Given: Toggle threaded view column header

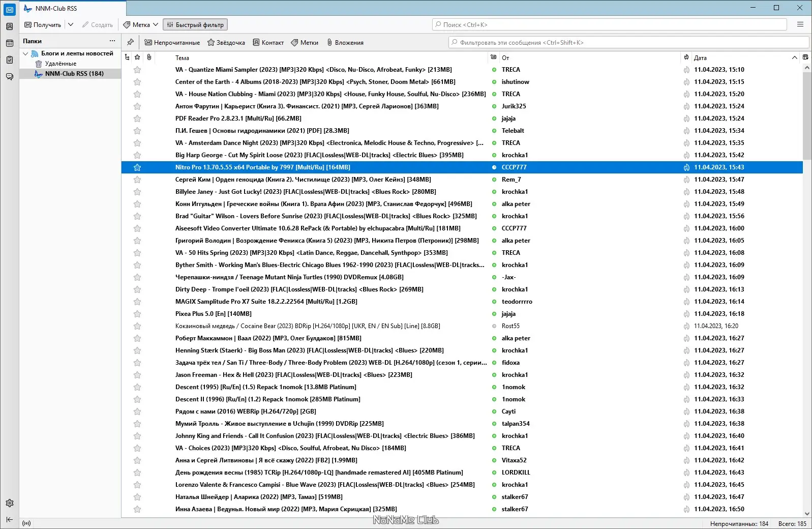Looking at the screenshot, I should [x=127, y=57].
